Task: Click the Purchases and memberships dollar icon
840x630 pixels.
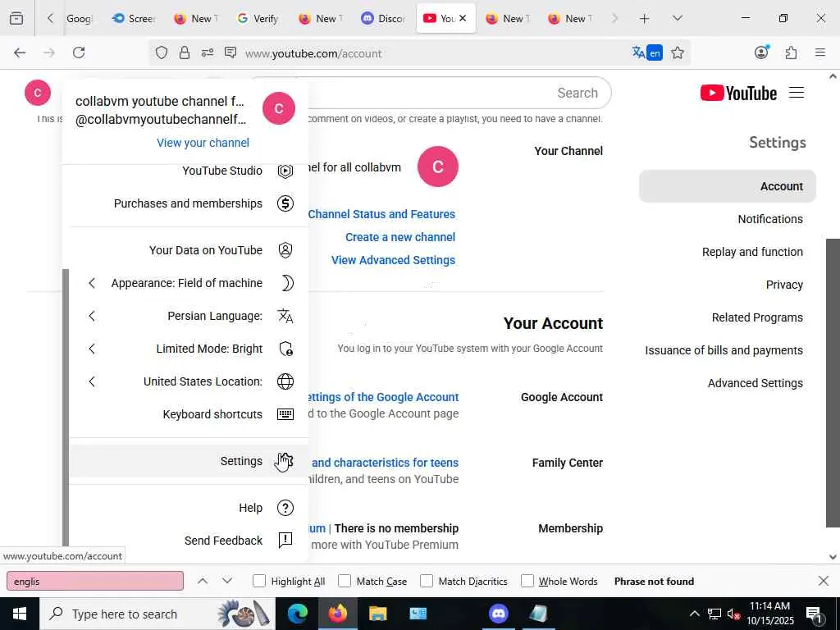Action: 285,203
